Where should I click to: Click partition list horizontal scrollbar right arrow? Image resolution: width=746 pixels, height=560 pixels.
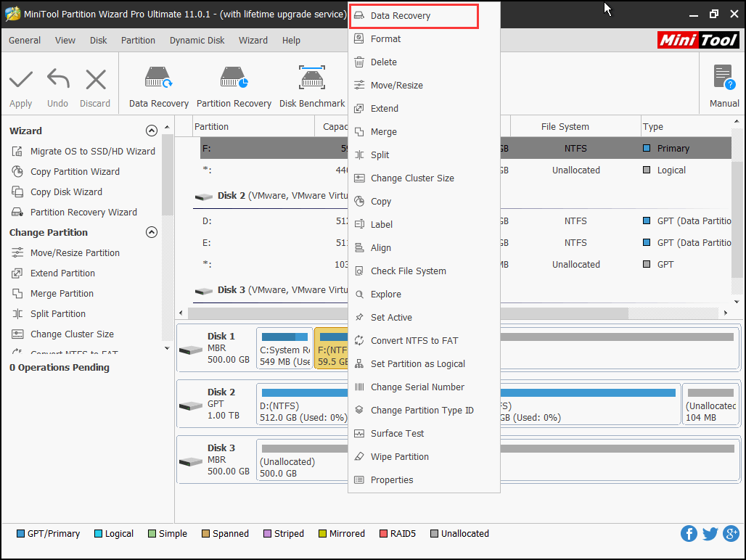click(x=726, y=313)
